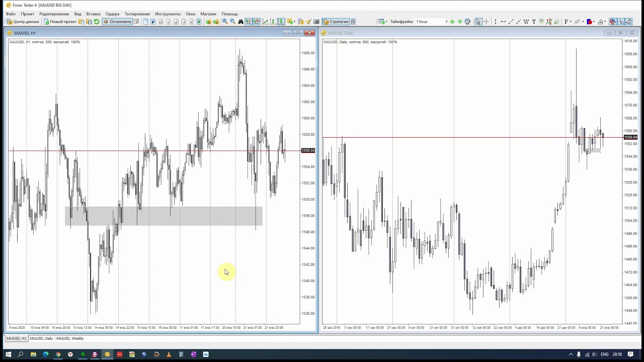Click the 1556.04 price label on H1 chart

[308, 150]
